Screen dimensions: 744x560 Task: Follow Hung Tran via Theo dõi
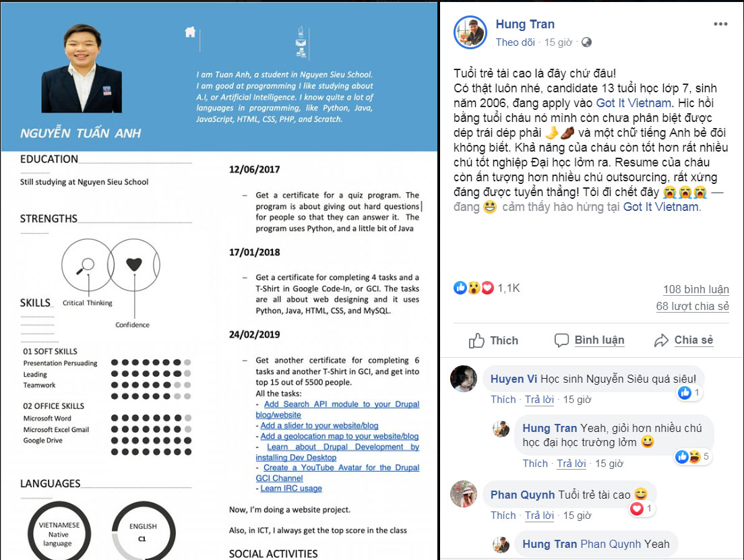[x=516, y=42]
